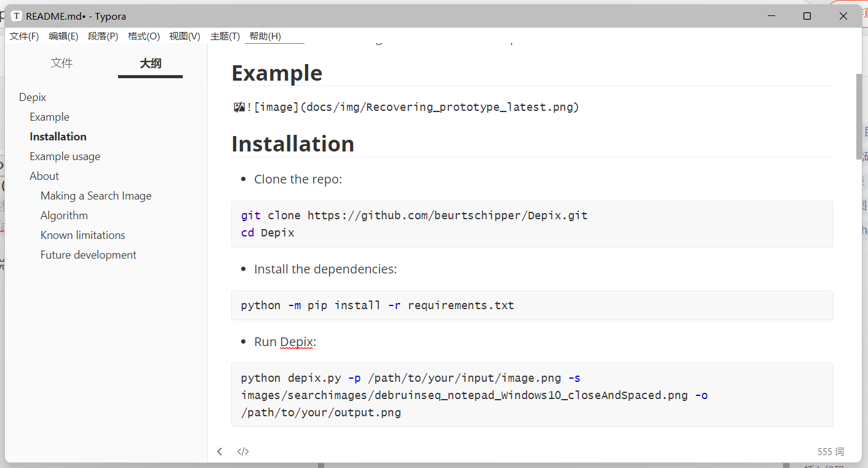
Task: Click the 'cd Depix' code line
Action: coord(268,233)
